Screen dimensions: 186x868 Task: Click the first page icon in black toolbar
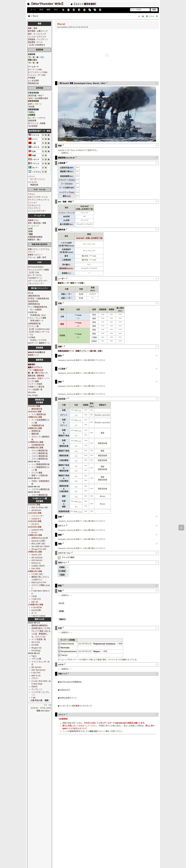tap(63, 10)
